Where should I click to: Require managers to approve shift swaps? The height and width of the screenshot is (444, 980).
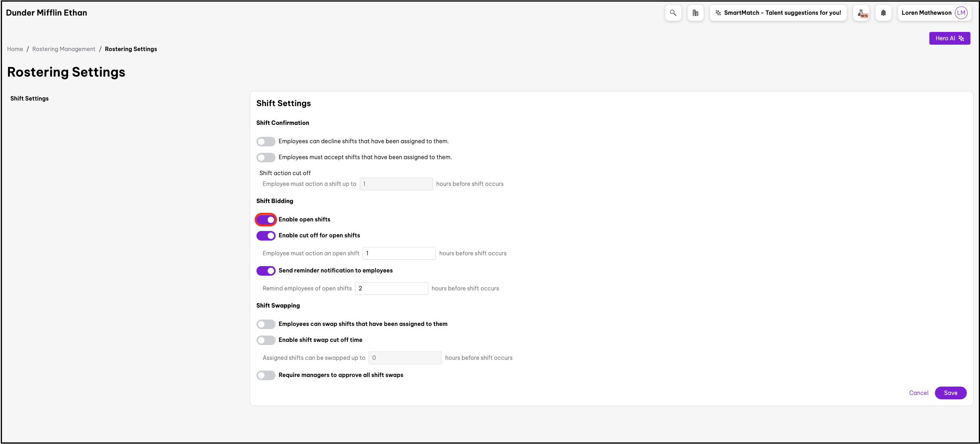[266, 375]
